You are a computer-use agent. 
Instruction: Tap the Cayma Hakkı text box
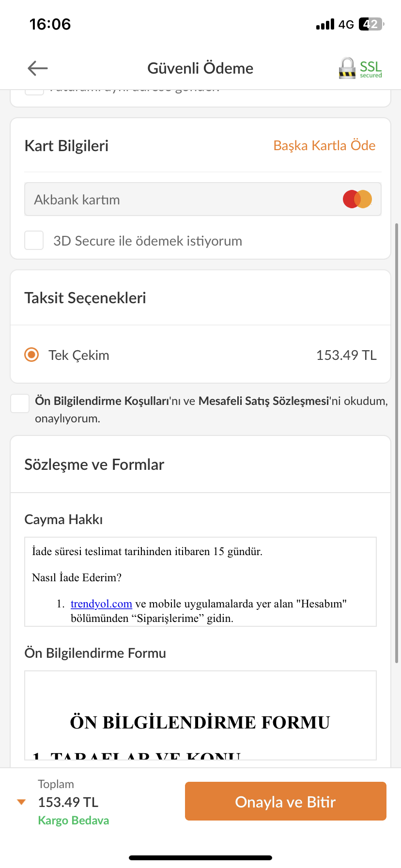pos(200,582)
